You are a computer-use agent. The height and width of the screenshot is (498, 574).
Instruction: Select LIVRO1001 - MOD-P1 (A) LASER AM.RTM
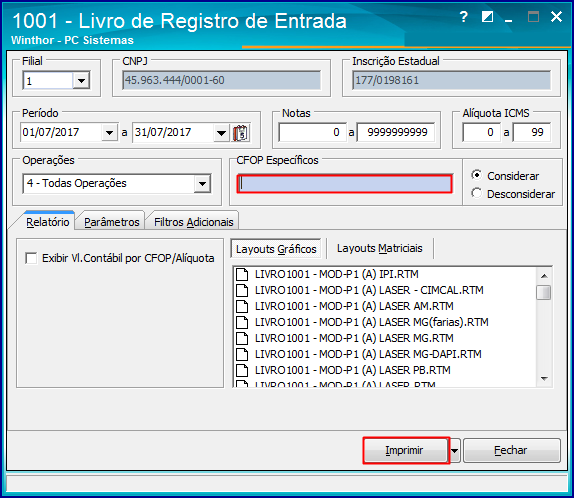point(354,306)
